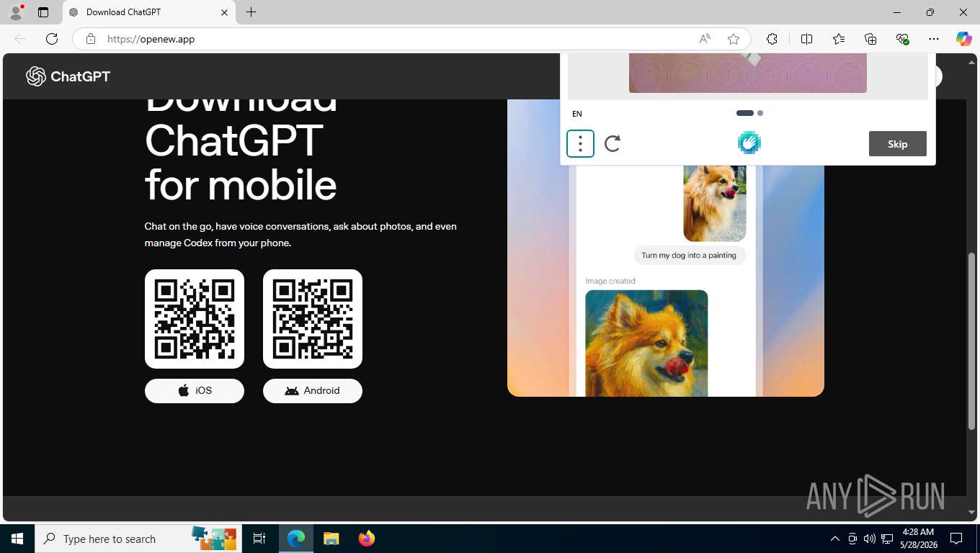Click the Android QR code image

coord(313,319)
